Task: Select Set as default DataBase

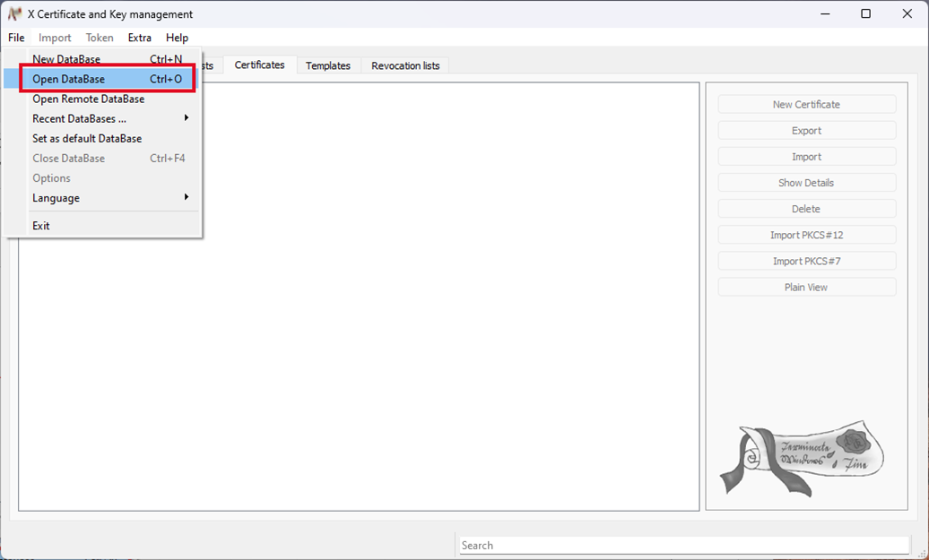Action: (87, 139)
